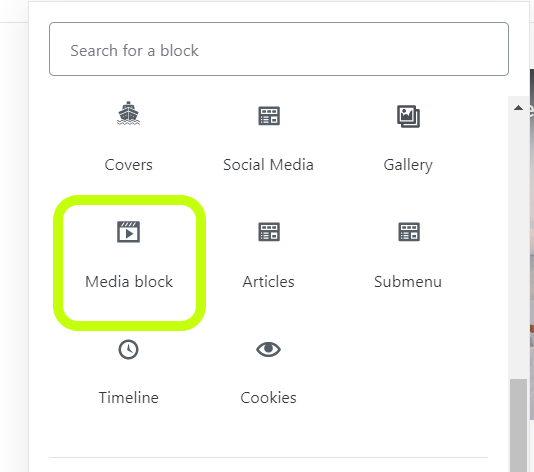Choose the Gallery pictures icon
534x472 pixels.
[408, 116]
